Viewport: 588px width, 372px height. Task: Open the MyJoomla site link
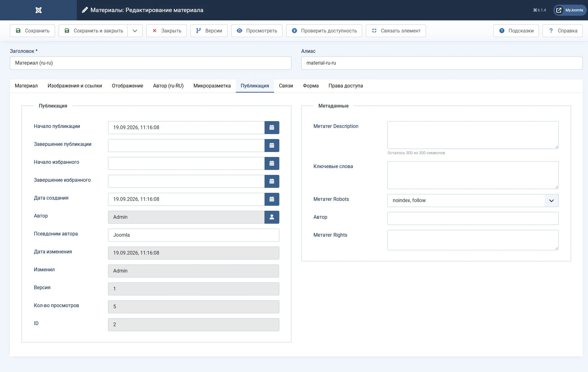pos(570,10)
